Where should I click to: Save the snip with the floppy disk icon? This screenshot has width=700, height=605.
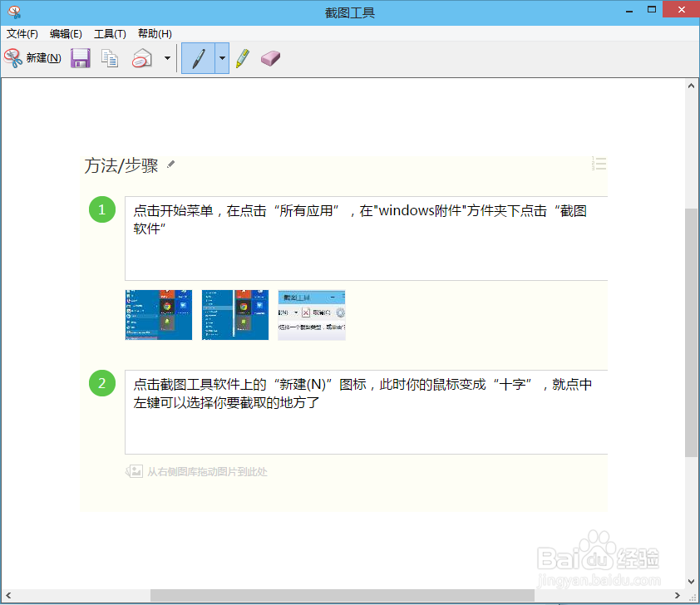79,58
